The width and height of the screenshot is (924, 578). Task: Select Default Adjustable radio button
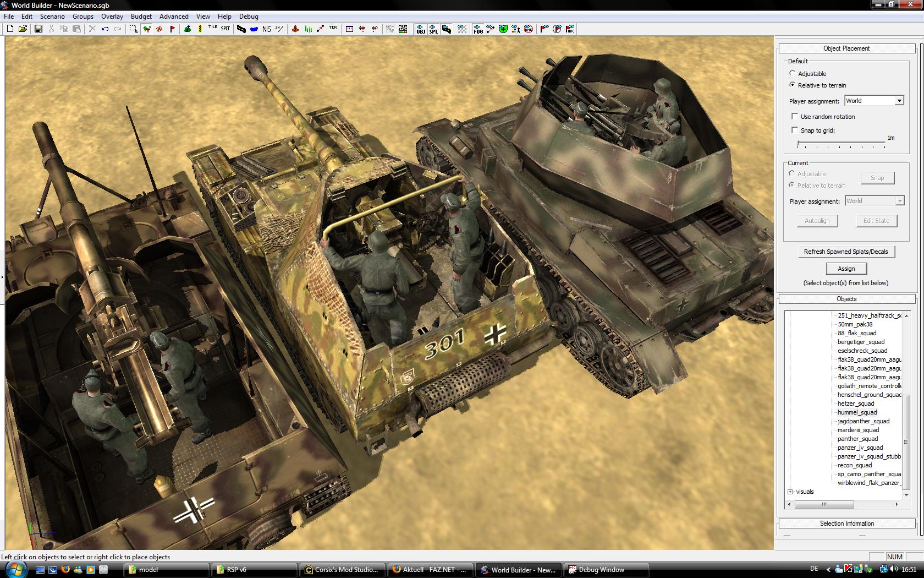pyautogui.click(x=793, y=73)
